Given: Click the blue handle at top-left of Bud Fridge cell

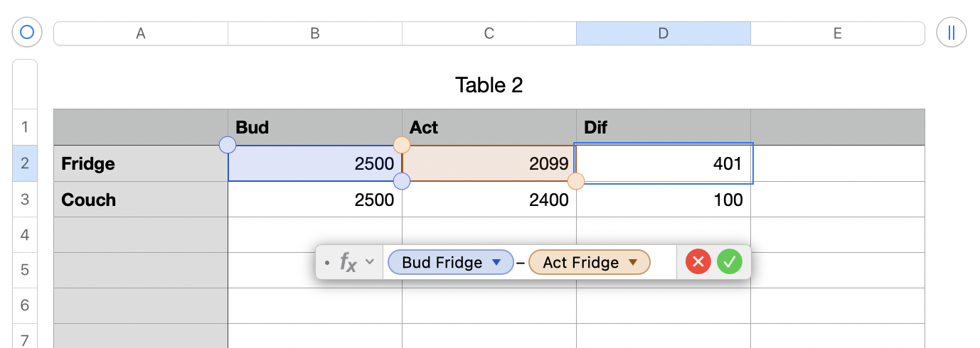Looking at the screenshot, I should coord(228,146).
